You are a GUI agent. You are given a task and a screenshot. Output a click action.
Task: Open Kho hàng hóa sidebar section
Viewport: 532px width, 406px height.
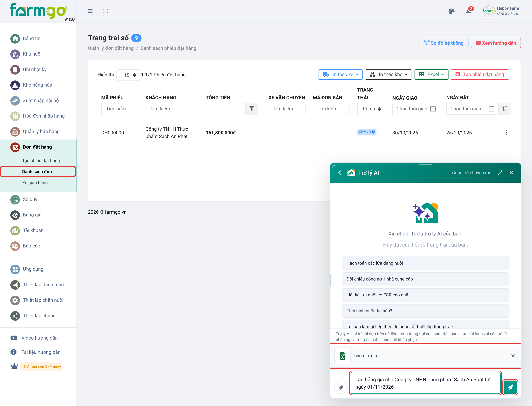click(37, 85)
